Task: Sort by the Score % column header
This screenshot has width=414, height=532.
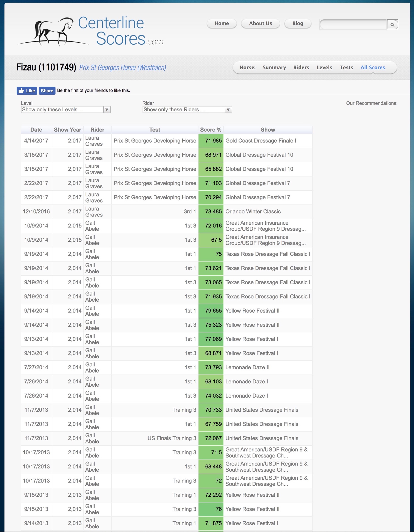Action: click(211, 130)
